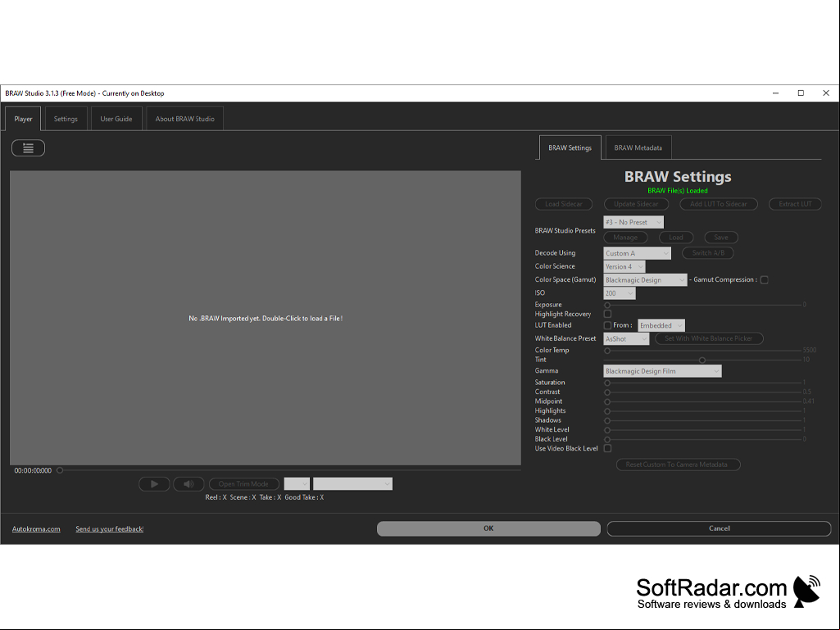The height and width of the screenshot is (630, 840).
Task: Open the wide dropdown below the timeline
Action: pos(352,484)
